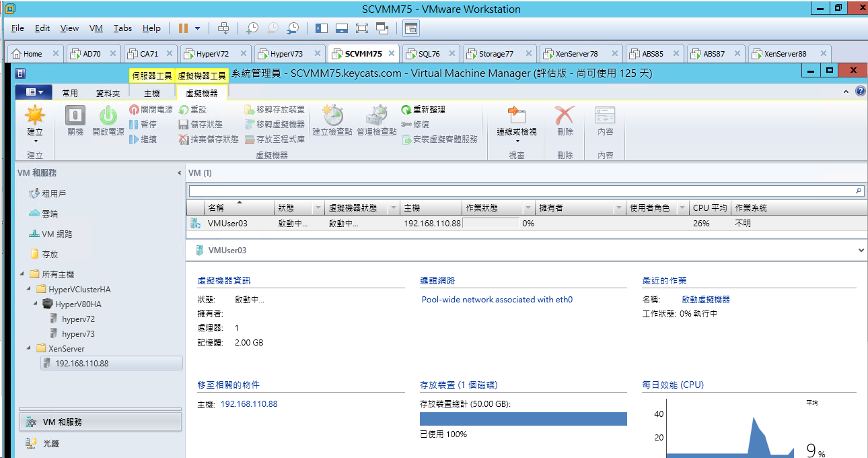Viewport: 868px width, 458px height.
Task: Click the 建立 (Create) sun icon
Action: coord(35,116)
